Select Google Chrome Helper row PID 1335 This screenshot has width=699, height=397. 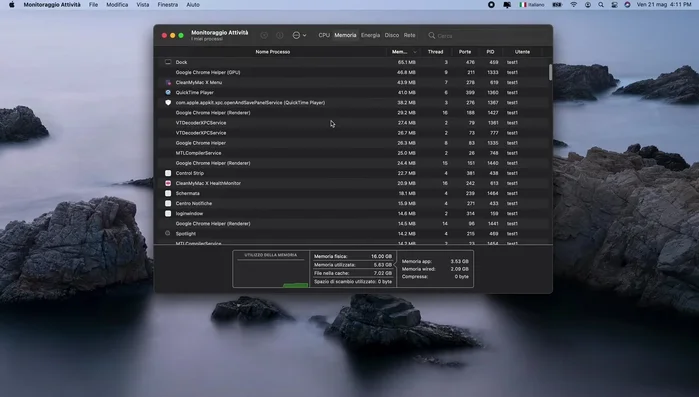click(x=352, y=143)
